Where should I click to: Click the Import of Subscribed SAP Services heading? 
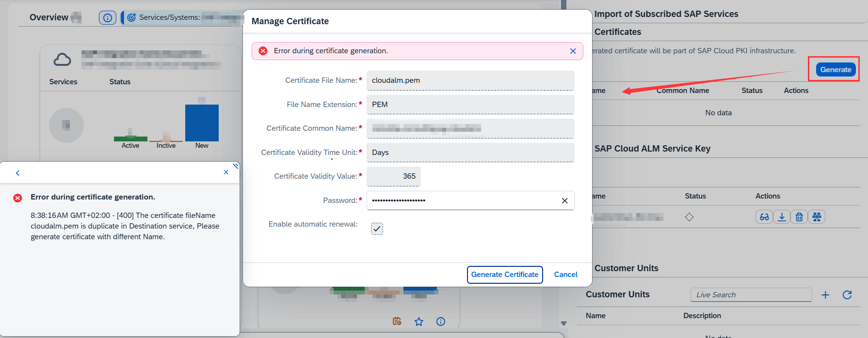point(666,14)
